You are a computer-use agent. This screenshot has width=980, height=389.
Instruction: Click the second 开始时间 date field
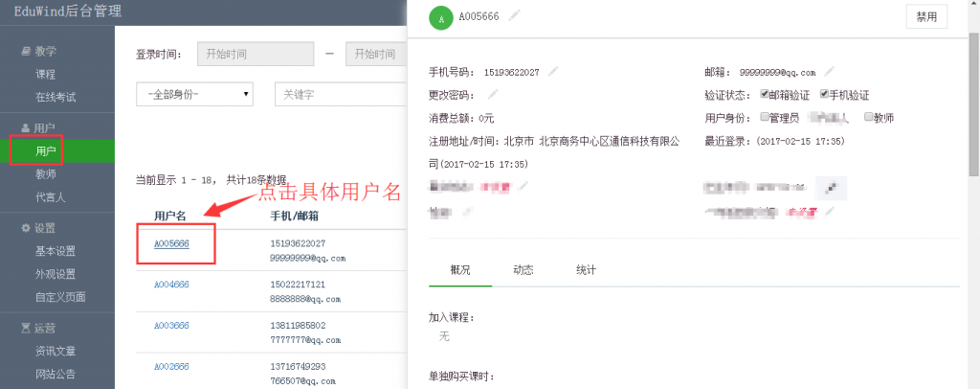(375, 54)
